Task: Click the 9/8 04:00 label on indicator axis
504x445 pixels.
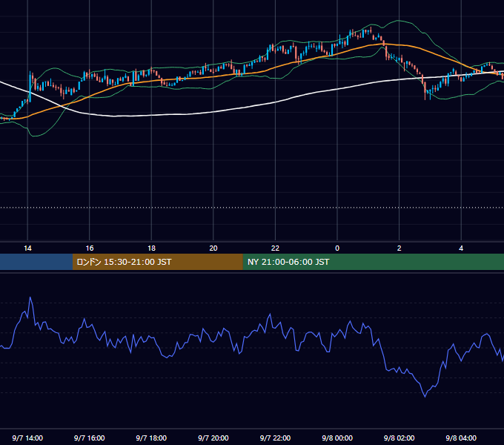Action: [461, 438]
